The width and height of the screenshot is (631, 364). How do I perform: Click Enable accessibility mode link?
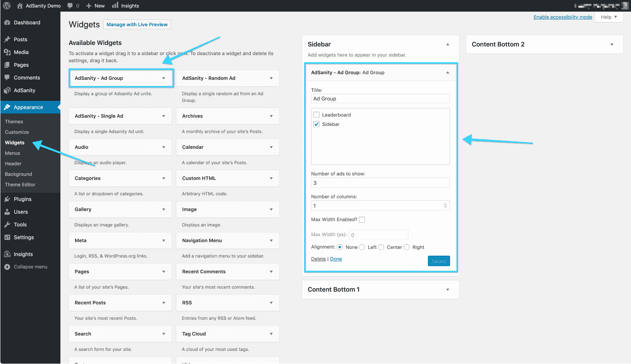point(563,17)
